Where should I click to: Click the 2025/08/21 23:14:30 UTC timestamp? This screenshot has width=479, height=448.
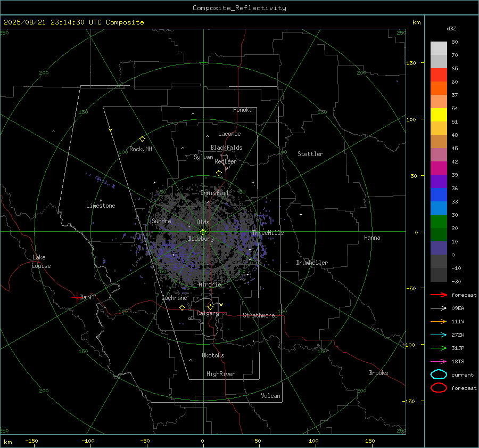pyautogui.click(x=53, y=22)
